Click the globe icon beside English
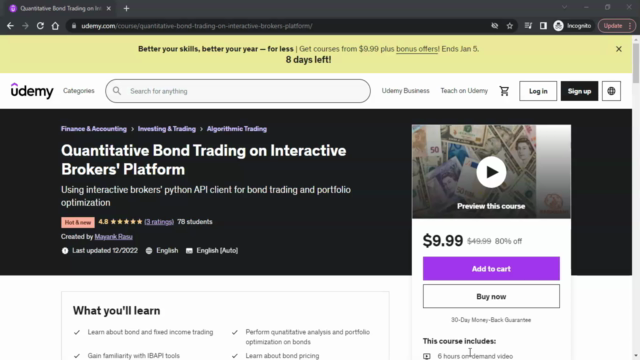The image size is (640, 360). 149,251
